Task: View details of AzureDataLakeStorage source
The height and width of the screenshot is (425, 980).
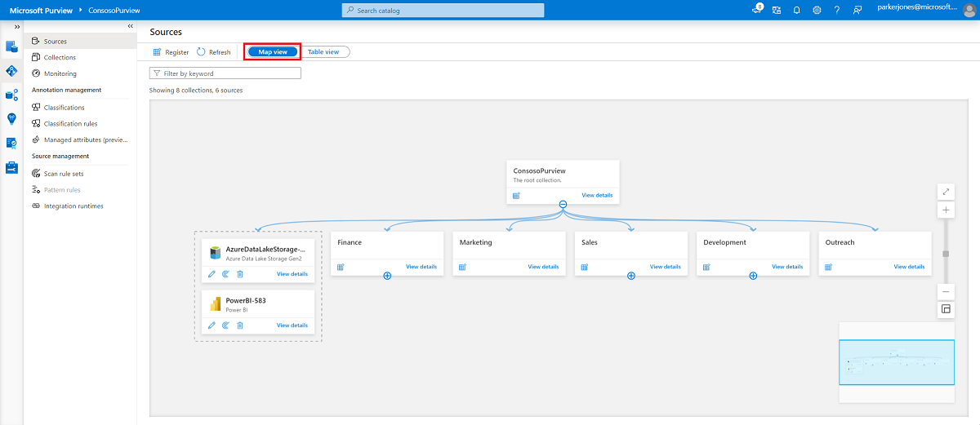Action: pos(292,274)
